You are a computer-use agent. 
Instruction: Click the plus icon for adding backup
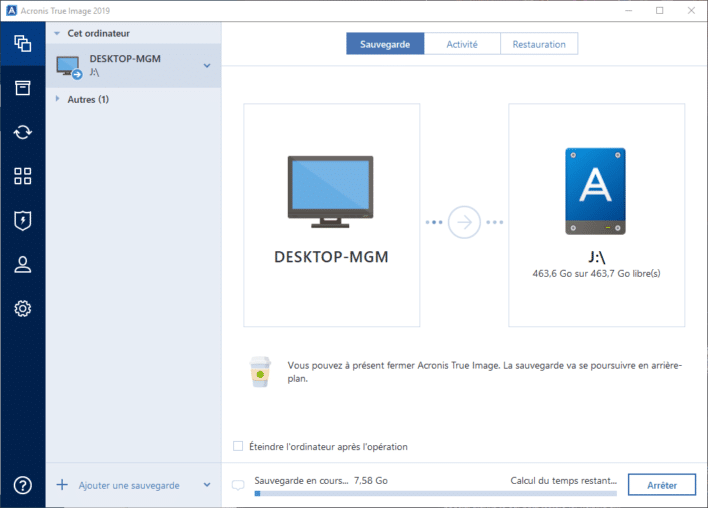(62, 485)
